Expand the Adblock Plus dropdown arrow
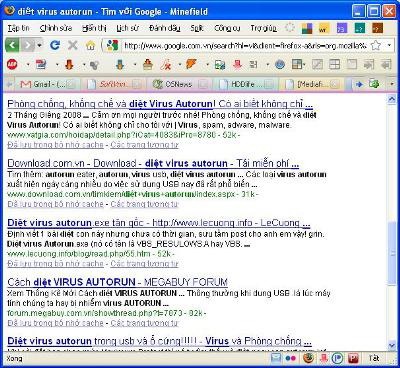This screenshot has height=368, width=400. pos(28,64)
